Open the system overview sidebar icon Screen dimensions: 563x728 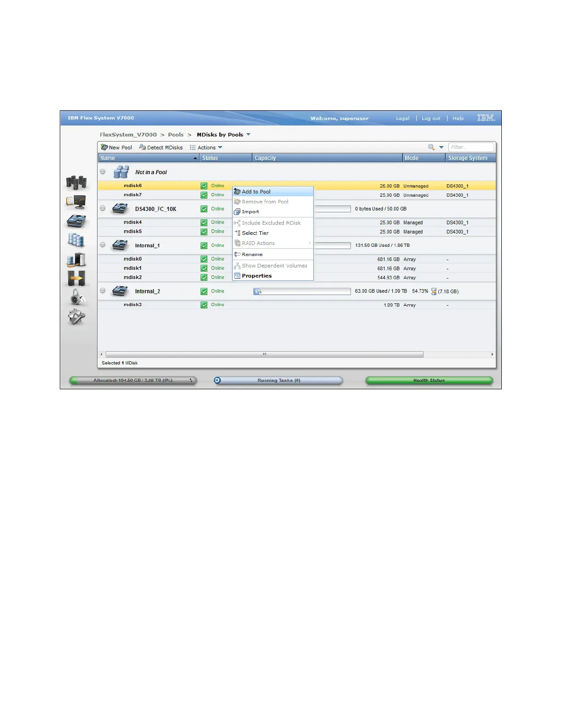point(76,182)
